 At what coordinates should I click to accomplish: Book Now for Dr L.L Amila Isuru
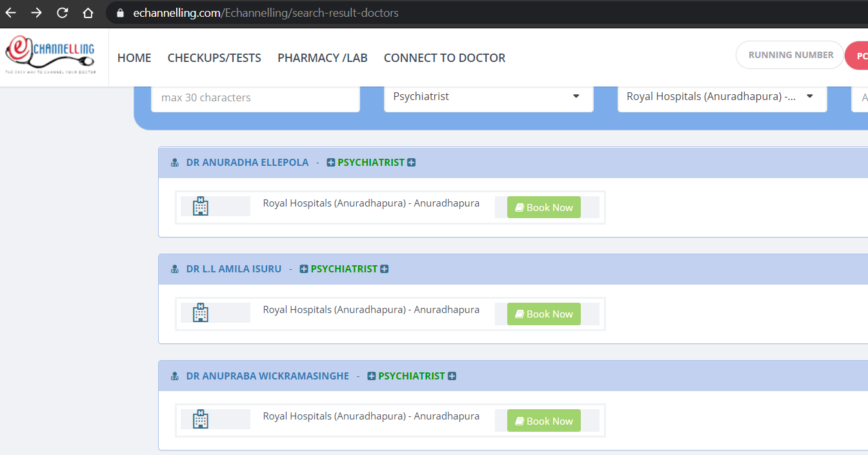tap(544, 314)
